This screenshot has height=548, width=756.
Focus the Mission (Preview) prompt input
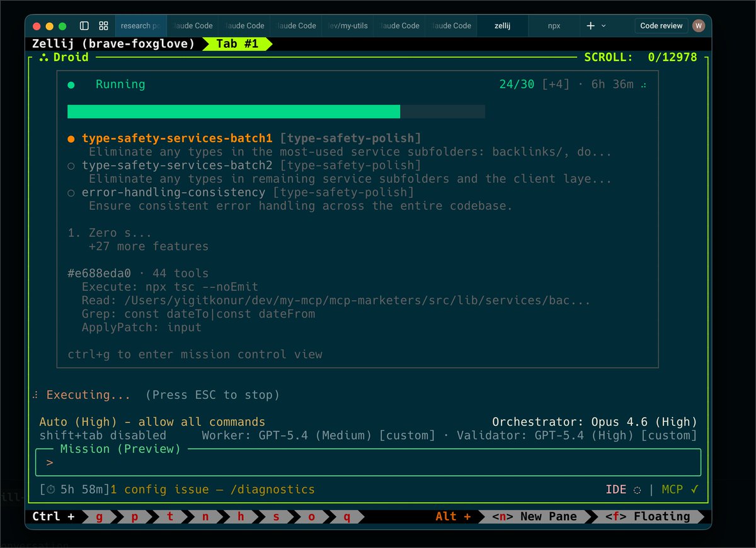click(x=369, y=463)
